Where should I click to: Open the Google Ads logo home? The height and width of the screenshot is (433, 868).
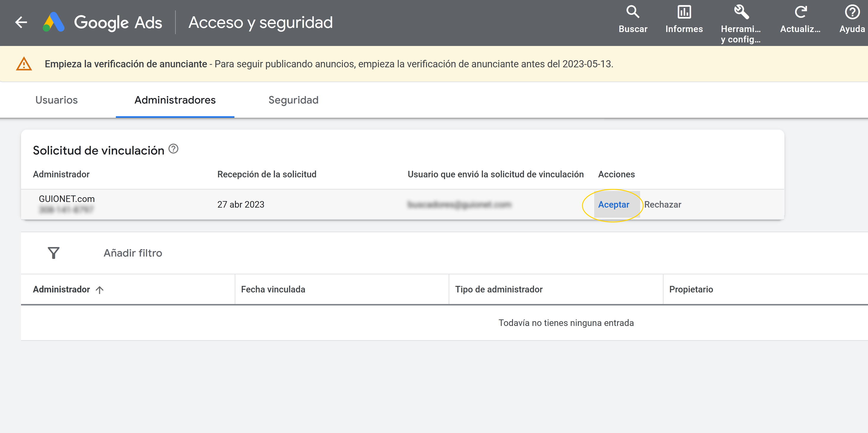point(103,23)
